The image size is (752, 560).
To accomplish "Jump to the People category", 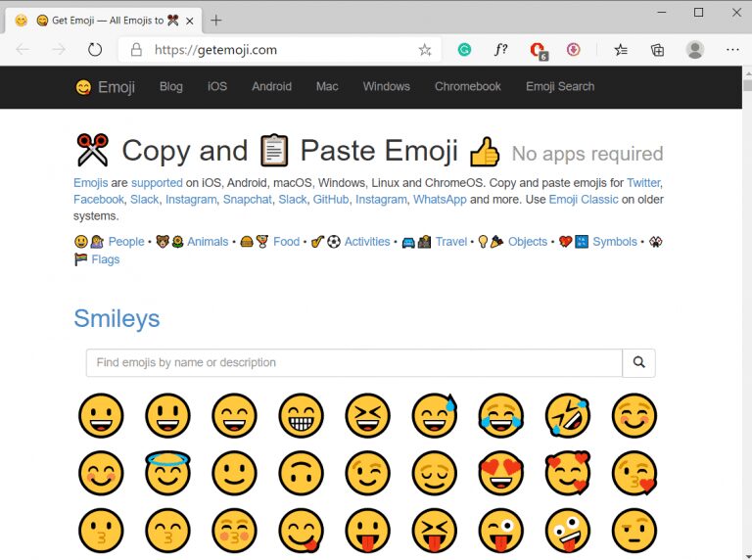I will point(126,242).
